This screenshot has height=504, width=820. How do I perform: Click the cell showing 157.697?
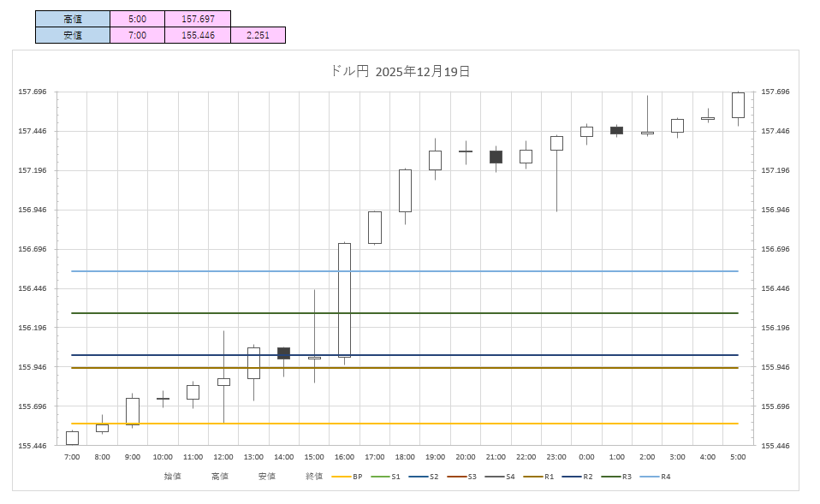tap(198, 19)
